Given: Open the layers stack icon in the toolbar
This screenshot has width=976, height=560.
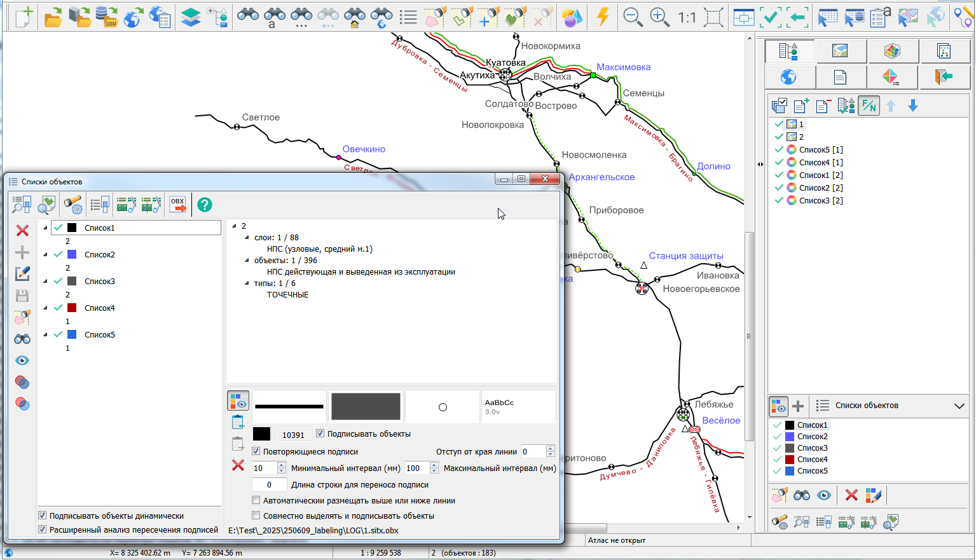Looking at the screenshot, I should pos(190,17).
